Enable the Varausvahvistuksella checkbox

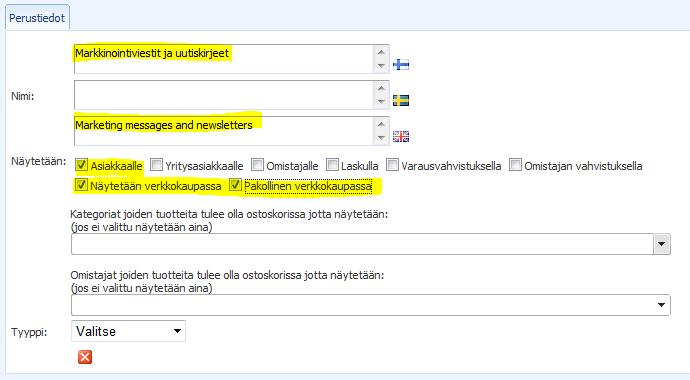coord(392,165)
